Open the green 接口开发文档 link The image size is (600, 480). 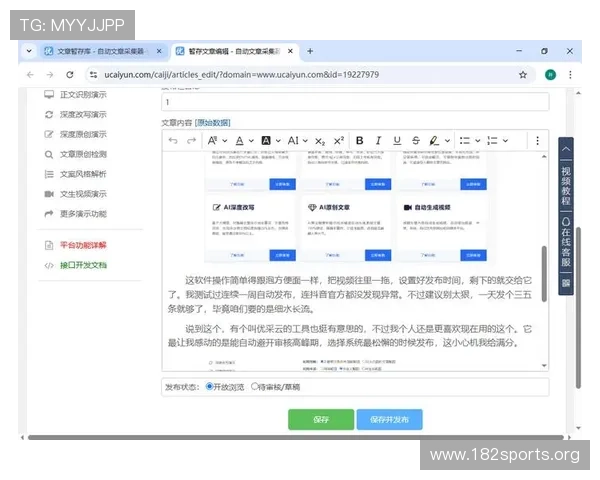tap(83, 265)
